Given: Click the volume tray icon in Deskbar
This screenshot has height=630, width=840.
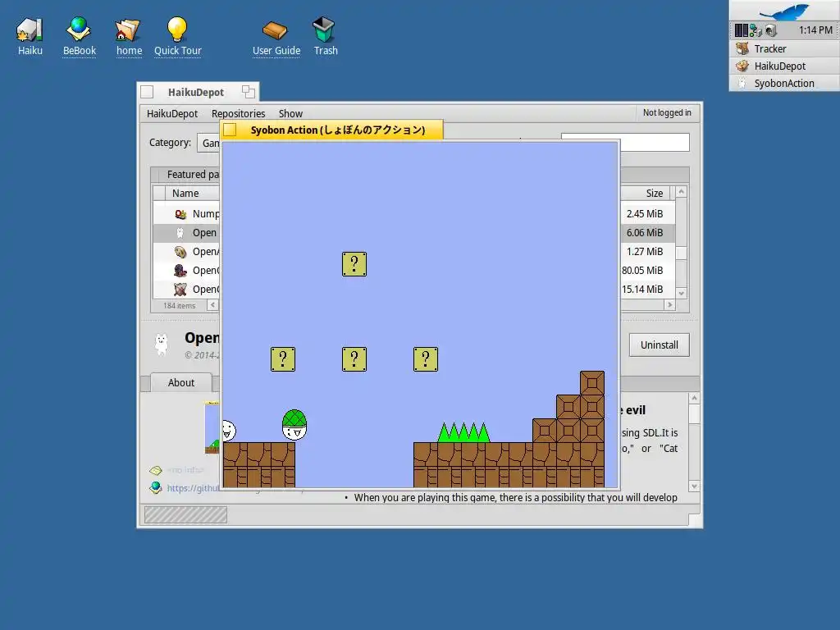Looking at the screenshot, I should [x=771, y=30].
